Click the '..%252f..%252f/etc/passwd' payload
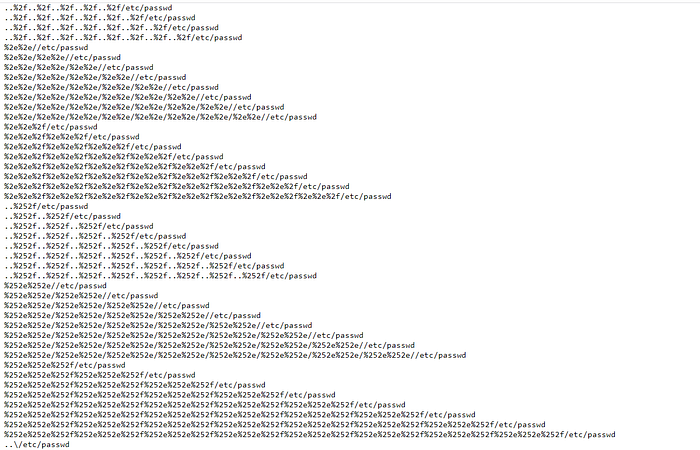The image size is (700, 450). [62, 216]
